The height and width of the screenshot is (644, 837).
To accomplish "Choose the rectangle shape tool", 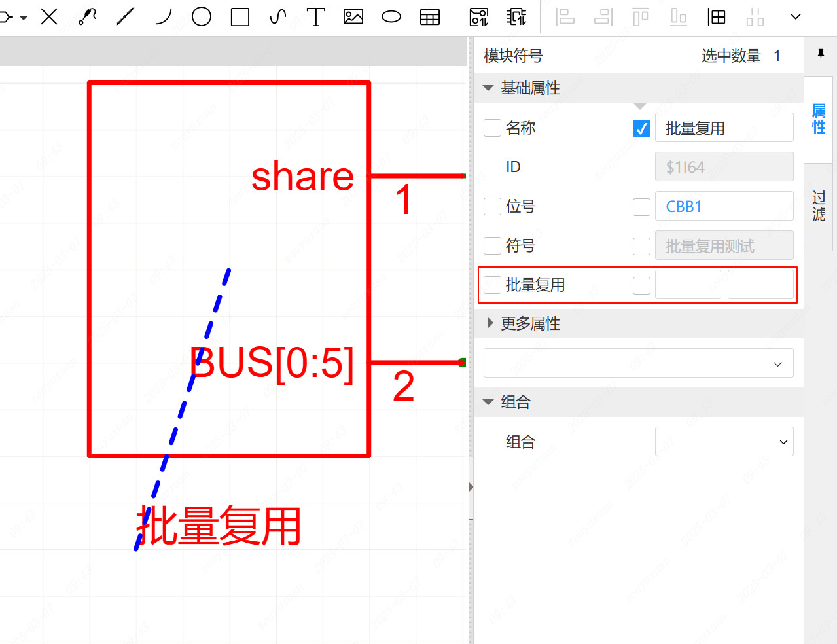I will (240, 17).
